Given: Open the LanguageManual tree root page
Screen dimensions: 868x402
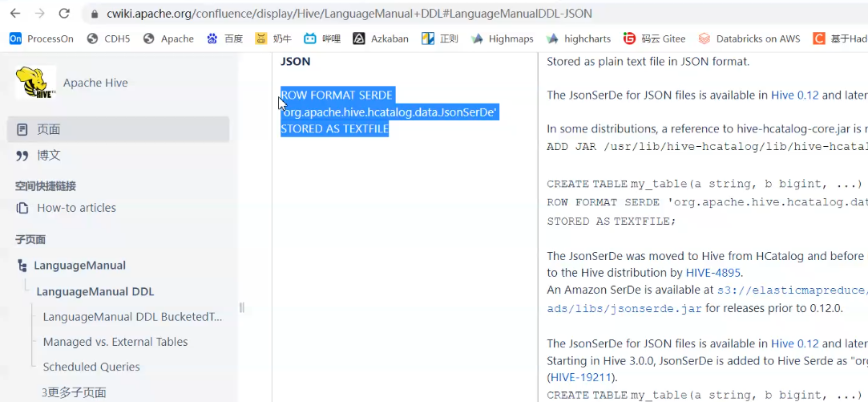Looking at the screenshot, I should point(79,265).
